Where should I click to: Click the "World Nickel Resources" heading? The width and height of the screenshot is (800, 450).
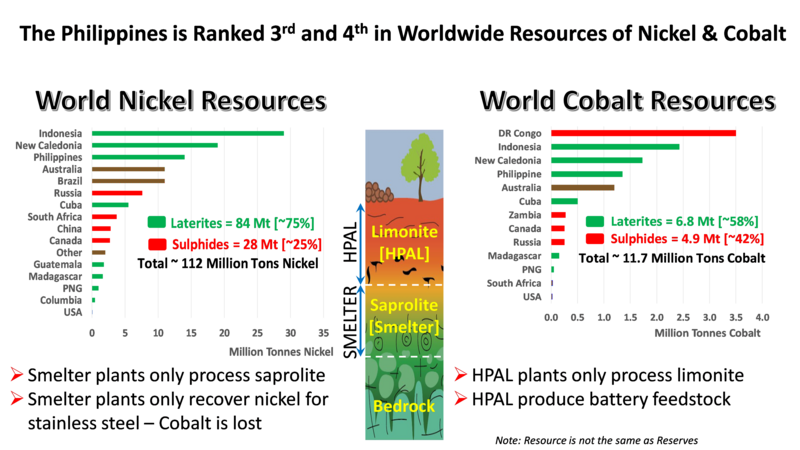(180, 102)
